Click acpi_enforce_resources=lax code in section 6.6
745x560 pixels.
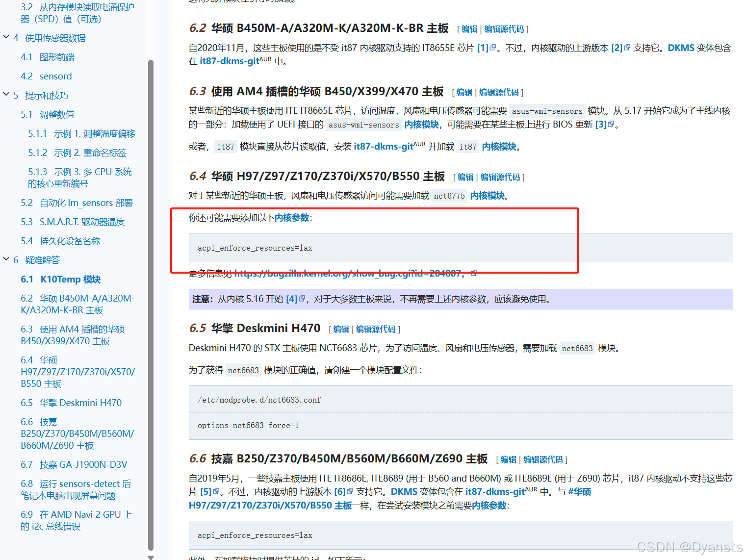255,535
